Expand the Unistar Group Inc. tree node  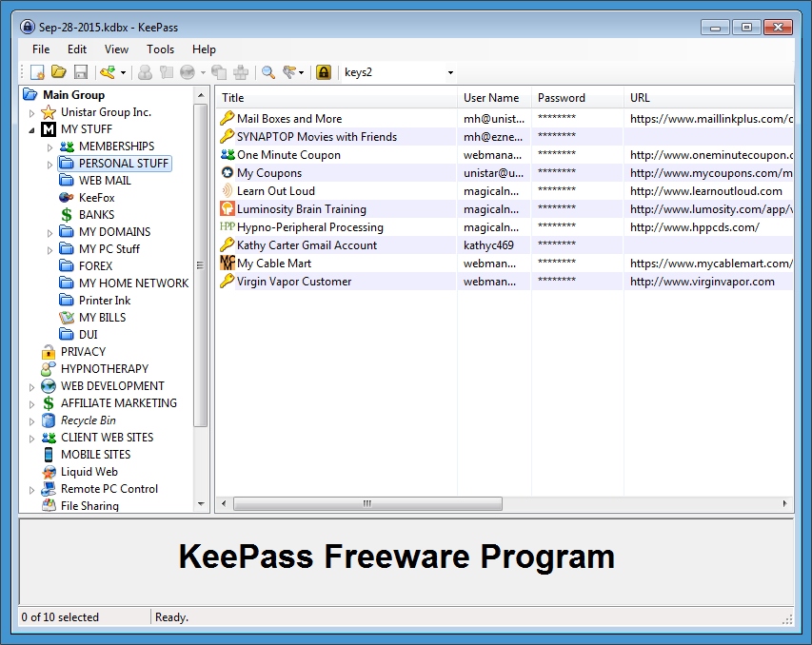pyautogui.click(x=31, y=113)
